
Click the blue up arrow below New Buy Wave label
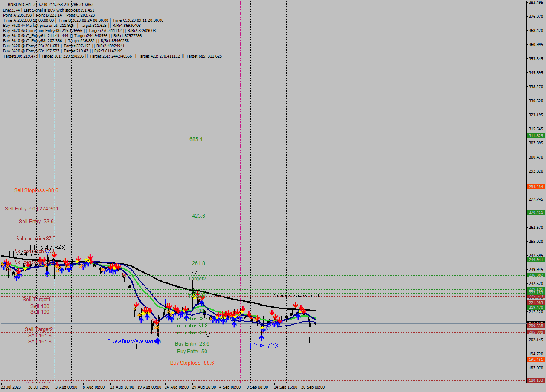(x=158, y=340)
